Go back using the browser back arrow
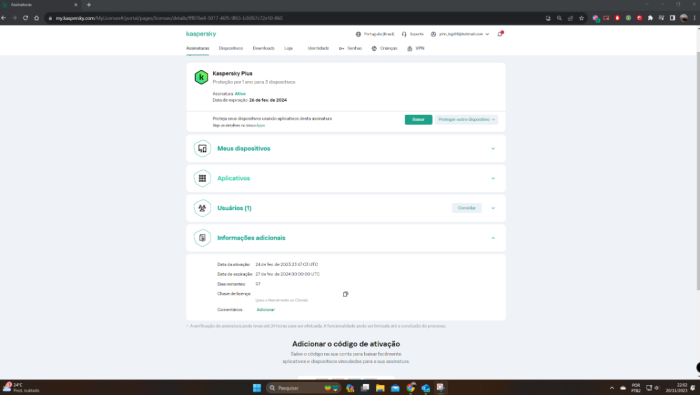 pyautogui.click(x=4, y=18)
